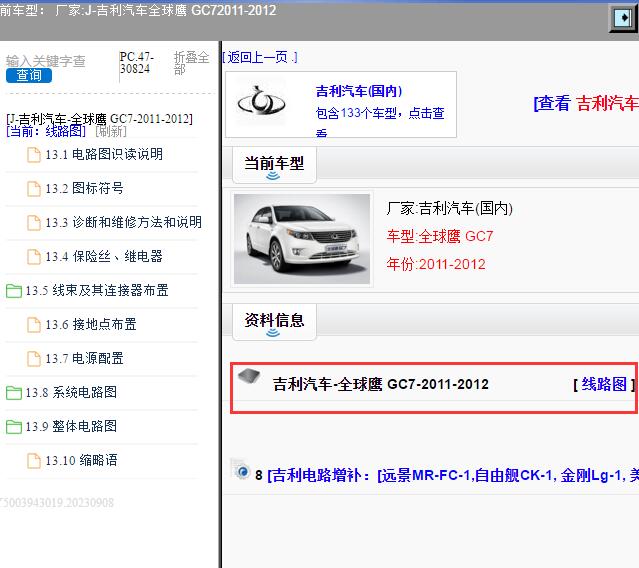Open 13.4 保险丝、继电器
The height and width of the screenshot is (568, 639).
point(104,256)
